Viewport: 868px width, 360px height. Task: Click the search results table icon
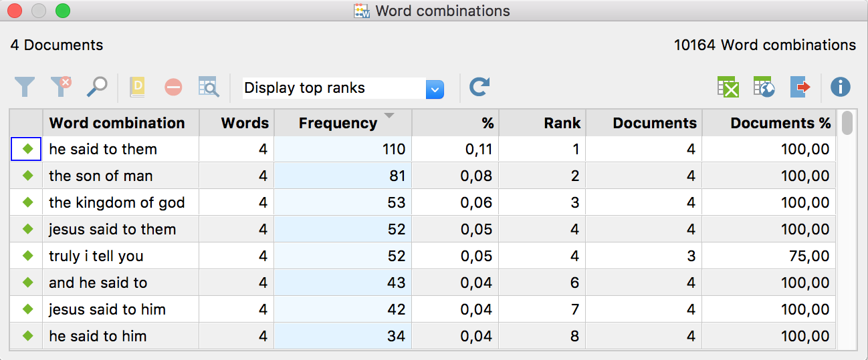point(209,87)
